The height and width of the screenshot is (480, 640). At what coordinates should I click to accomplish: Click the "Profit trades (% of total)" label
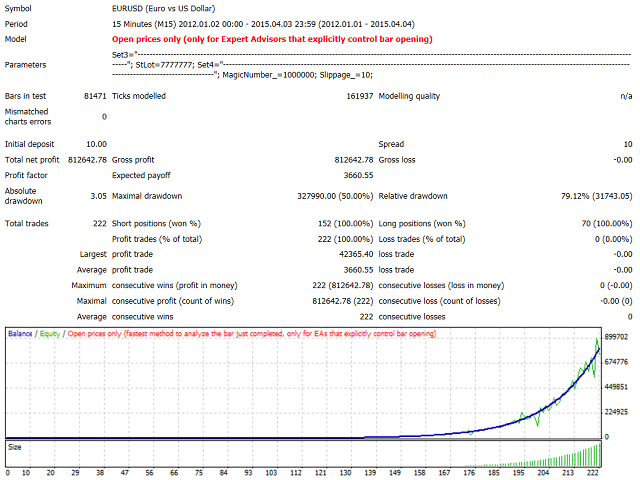tap(157, 239)
